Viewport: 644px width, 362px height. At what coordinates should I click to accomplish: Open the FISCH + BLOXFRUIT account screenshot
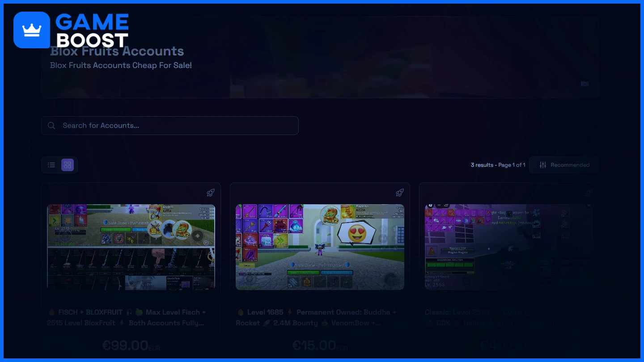pyautogui.click(x=131, y=247)
